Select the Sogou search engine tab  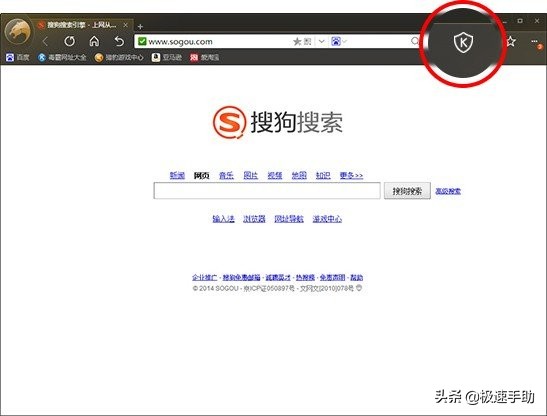(84, 25)
